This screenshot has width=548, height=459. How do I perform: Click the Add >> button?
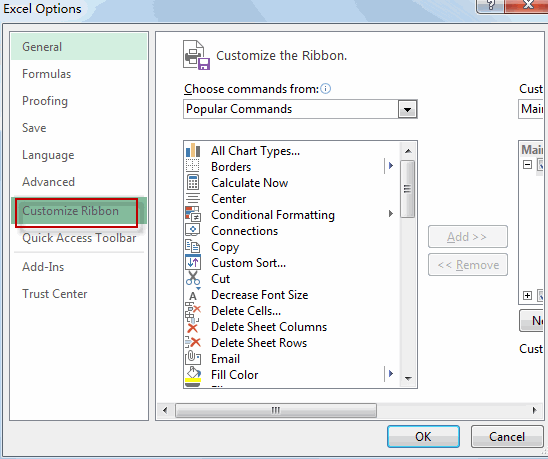[x=468, y=237]
